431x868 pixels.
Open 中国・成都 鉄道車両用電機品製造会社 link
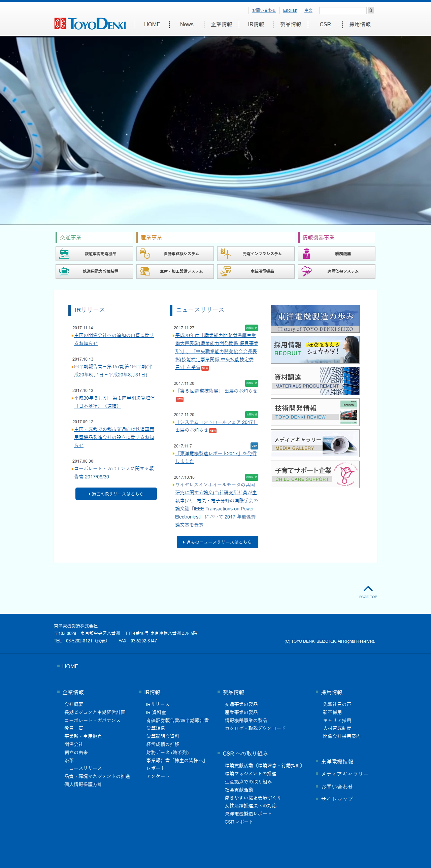114,437
